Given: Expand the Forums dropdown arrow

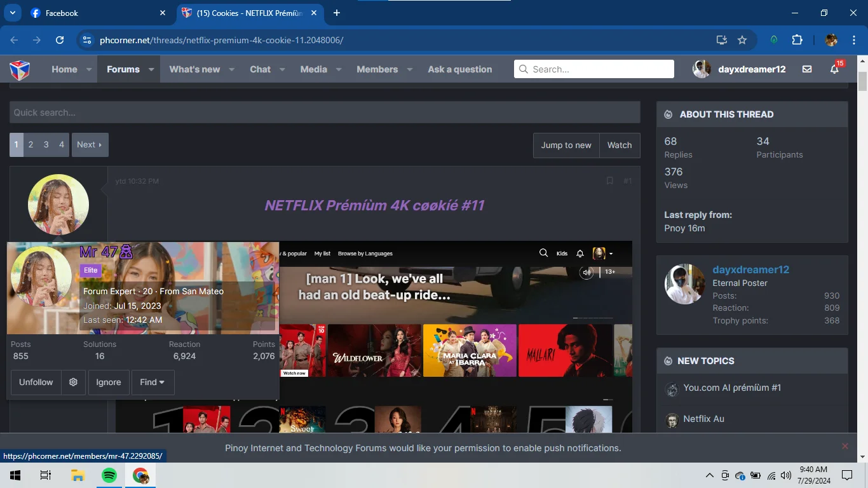Looking at the screenshot, I should [152, 69].
